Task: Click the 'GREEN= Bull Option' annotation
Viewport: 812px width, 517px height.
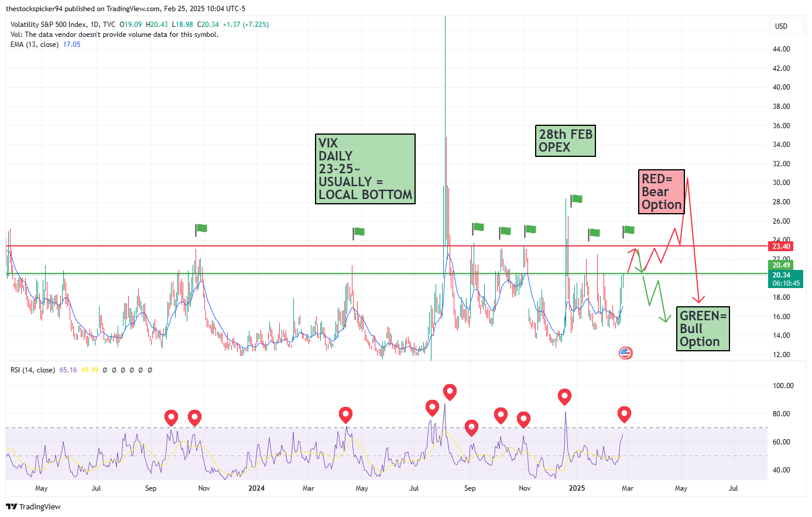Action: click(703, 328)
